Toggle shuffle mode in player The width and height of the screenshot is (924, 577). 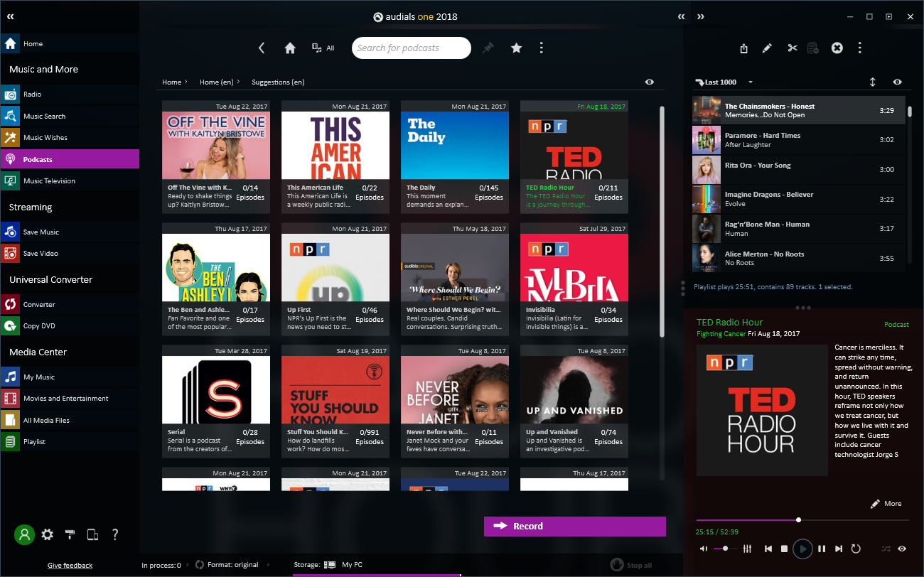pyautogui.click(x=886, y=549)
